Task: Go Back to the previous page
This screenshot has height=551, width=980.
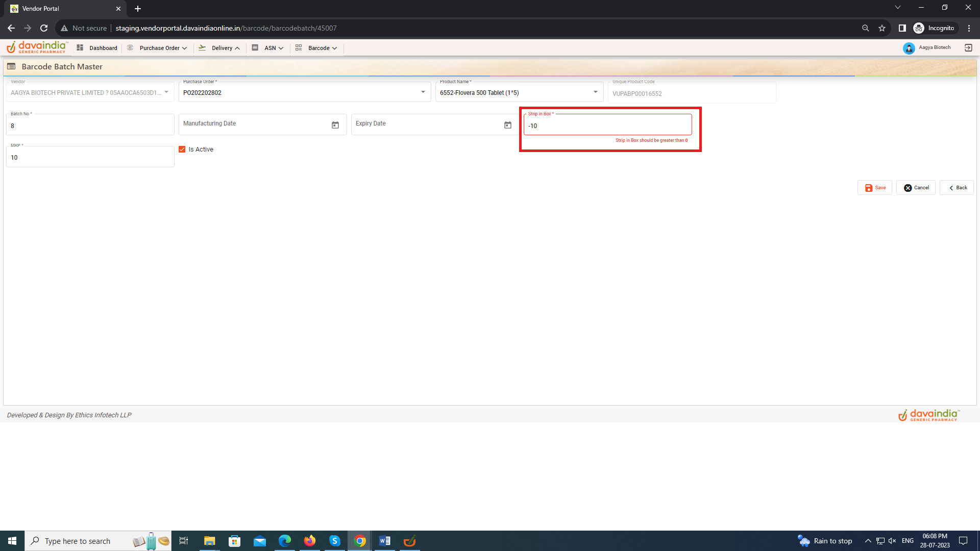Action: (957, 188)
